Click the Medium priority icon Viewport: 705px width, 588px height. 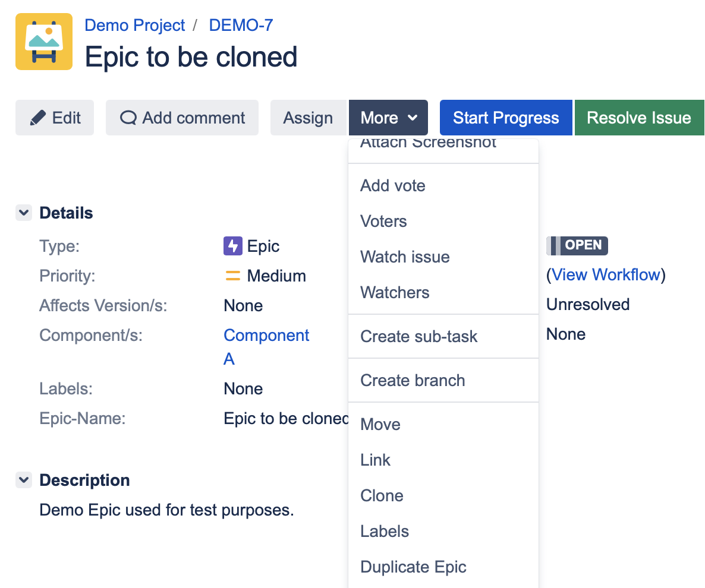click(x=232, y=276)
